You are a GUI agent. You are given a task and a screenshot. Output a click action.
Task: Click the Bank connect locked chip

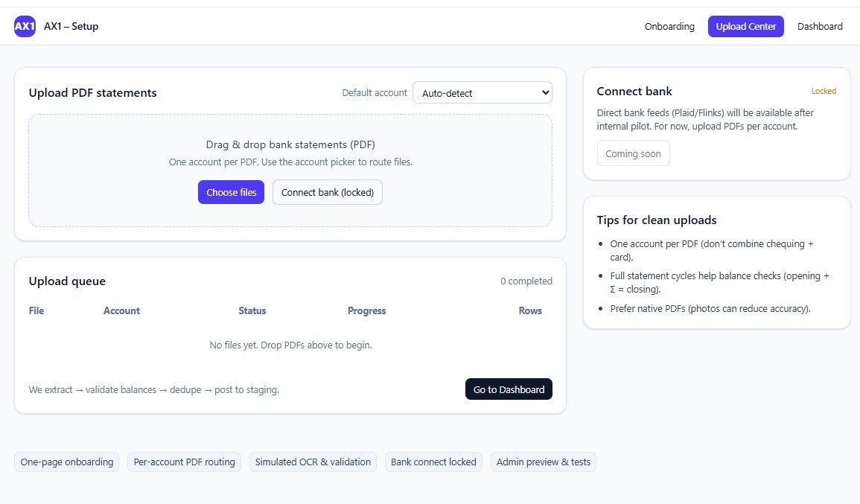(433, 462)
